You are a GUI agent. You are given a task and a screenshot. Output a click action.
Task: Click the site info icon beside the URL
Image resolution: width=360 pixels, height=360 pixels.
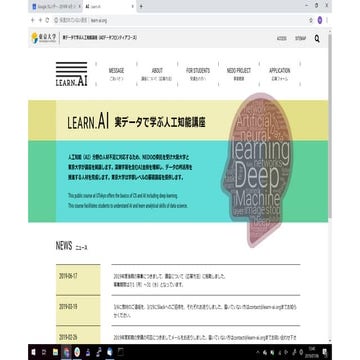point(56,20)
